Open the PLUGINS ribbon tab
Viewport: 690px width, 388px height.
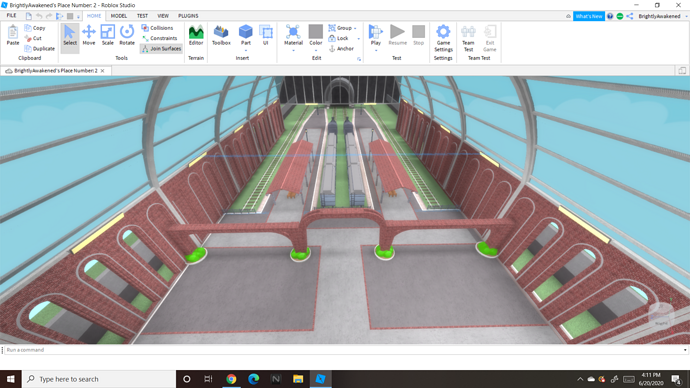click(188, 16)
